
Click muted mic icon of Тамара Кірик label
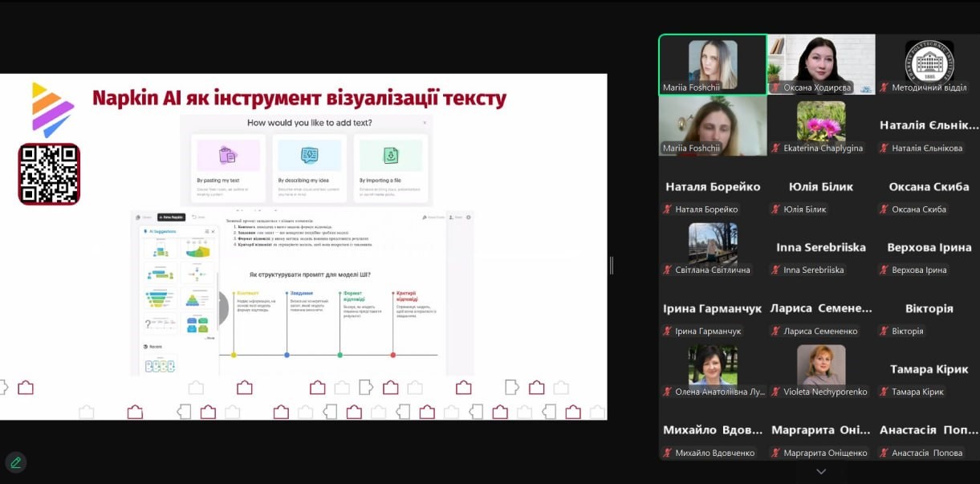[884, 392]
